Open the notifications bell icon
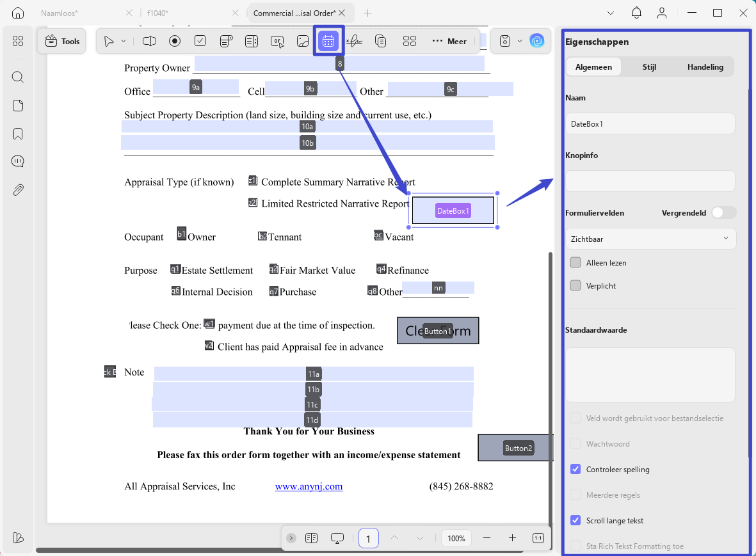Viewport: 756px width, 556px height. click(636, 13)
